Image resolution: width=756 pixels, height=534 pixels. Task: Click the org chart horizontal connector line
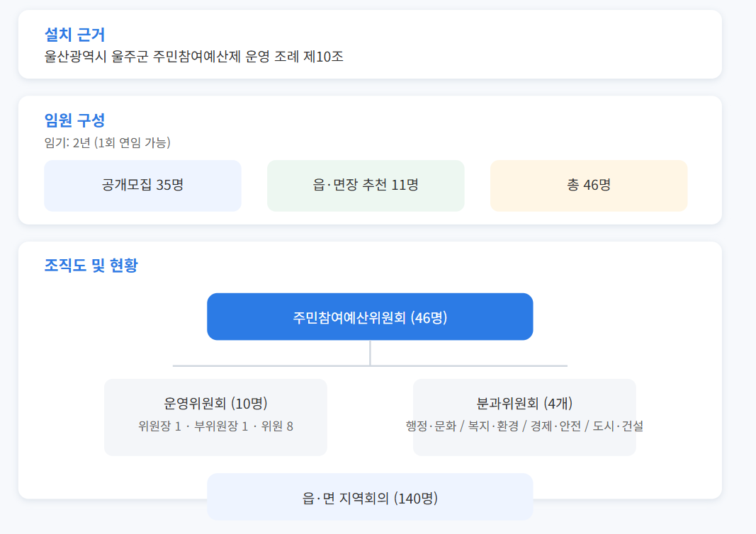pyautogui.click(x=370, y=366)
